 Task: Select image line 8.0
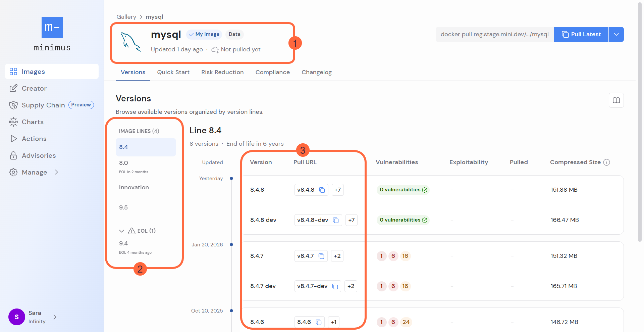(x=146, y=167)
